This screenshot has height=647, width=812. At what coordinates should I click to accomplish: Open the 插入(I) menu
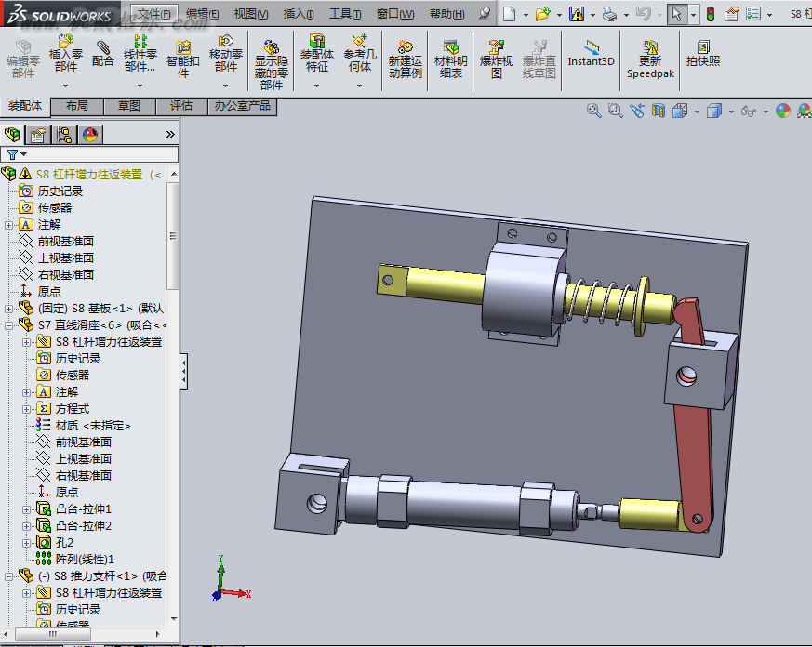point(299,14)
